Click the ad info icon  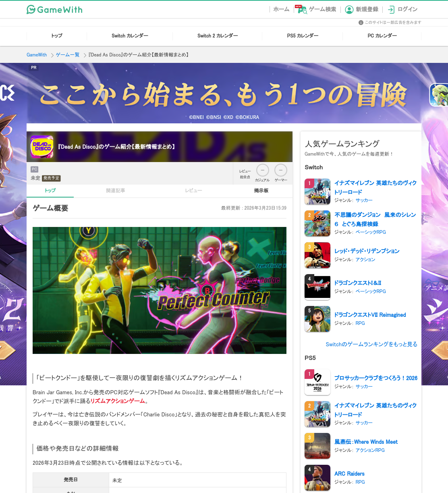tap(361, 23)
